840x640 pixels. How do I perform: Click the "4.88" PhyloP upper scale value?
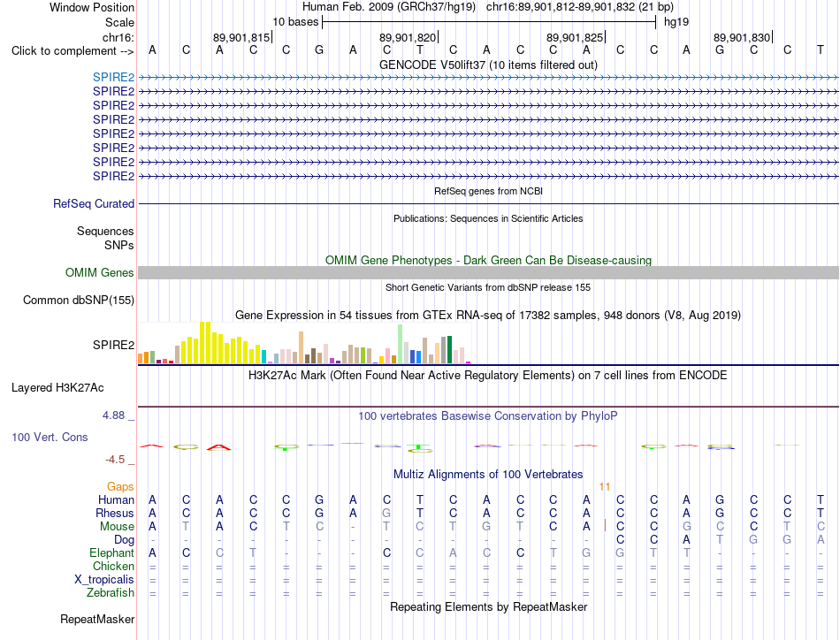pyautogui.click(x=113, y=415)
